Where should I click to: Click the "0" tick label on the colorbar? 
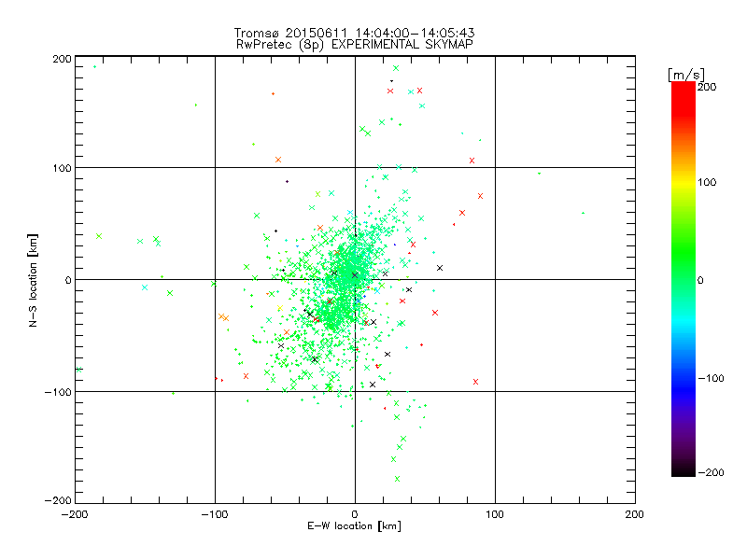700,280
